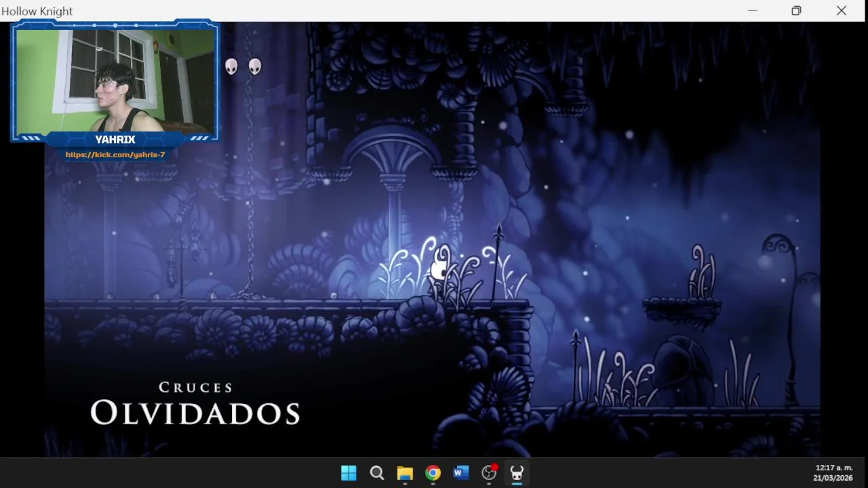
Task: Click the webcam overlay video feed
Action: [114, 81]
